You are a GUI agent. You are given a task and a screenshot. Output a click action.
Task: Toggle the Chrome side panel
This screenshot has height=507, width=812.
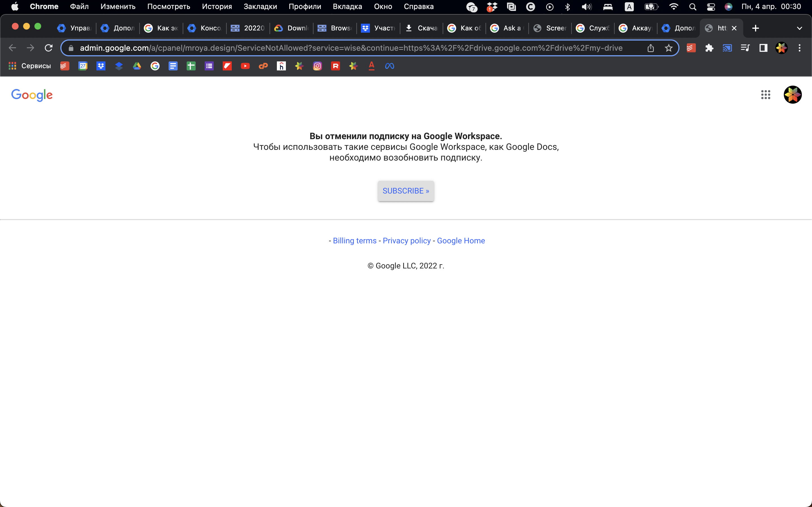tap(763, 48)
